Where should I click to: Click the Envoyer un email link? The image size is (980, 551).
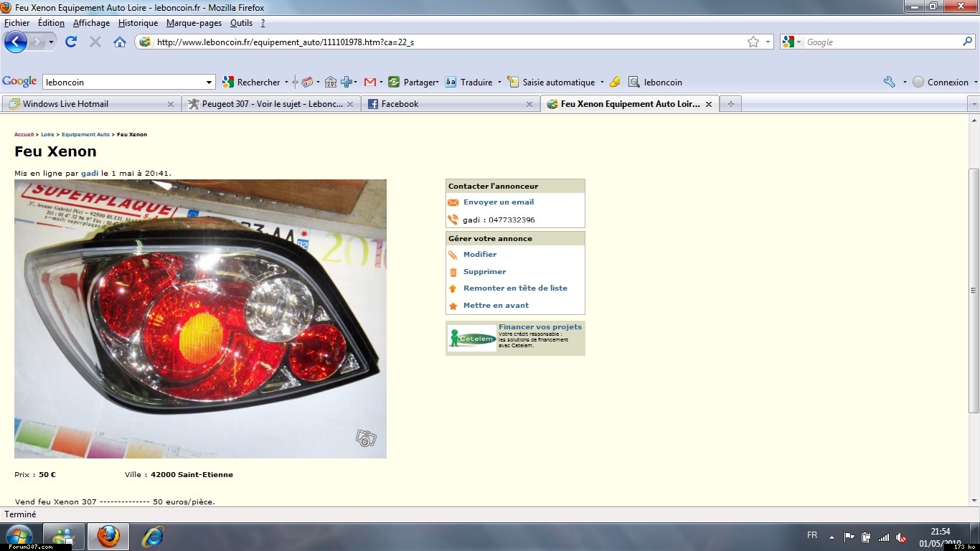click(x=499, y=202)
